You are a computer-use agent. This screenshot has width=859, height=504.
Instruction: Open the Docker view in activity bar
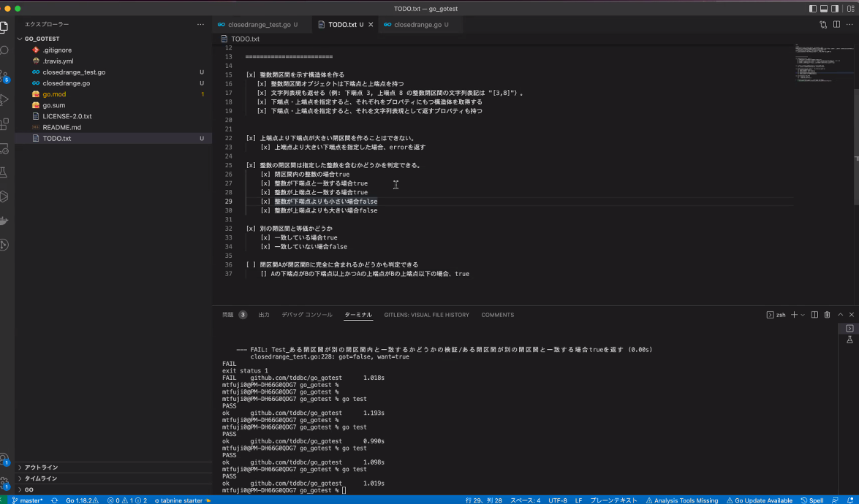pos(4,221)
